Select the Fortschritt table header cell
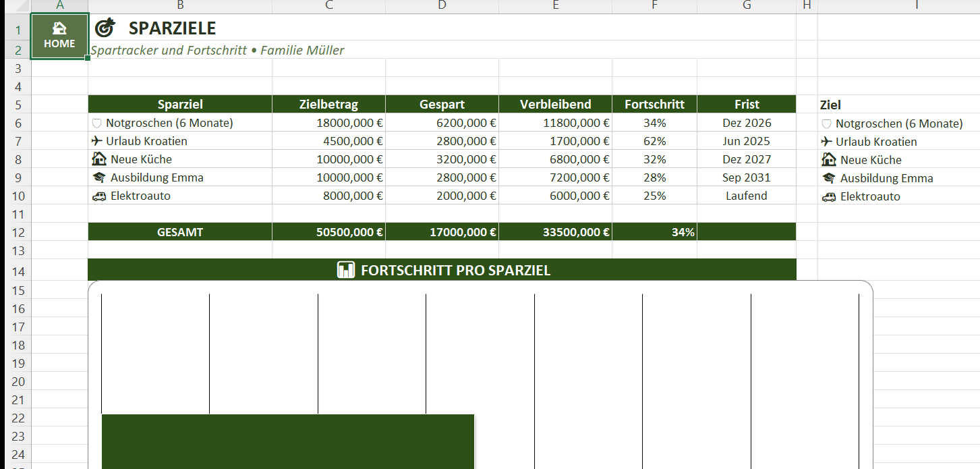The height and width of the screenshot is (469, 980). coord(654,105)
